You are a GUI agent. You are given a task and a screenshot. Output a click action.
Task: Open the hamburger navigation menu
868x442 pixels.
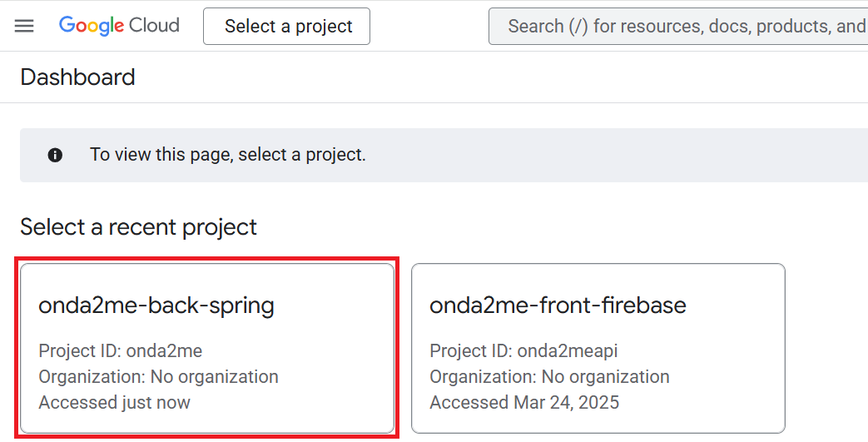click(24, 26)
